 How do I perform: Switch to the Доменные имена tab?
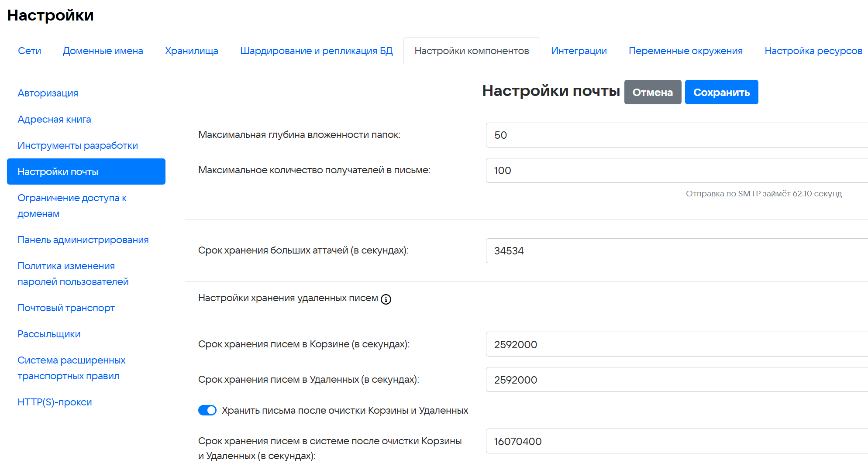tap(103, 51)
